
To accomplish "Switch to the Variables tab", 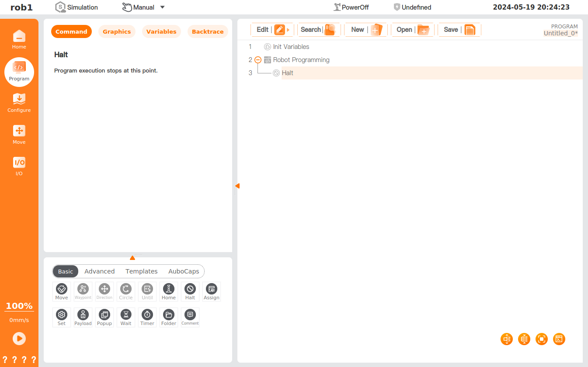I will (161, 31).
